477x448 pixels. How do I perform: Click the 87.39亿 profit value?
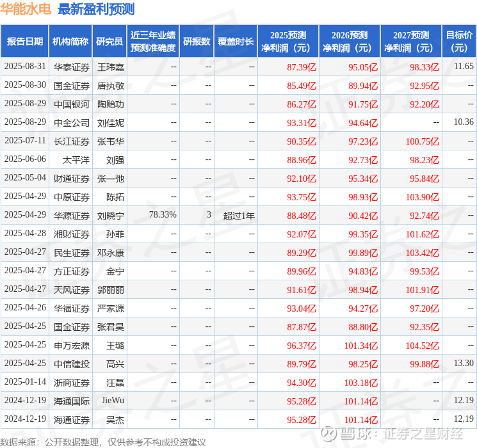coord(302,67)
